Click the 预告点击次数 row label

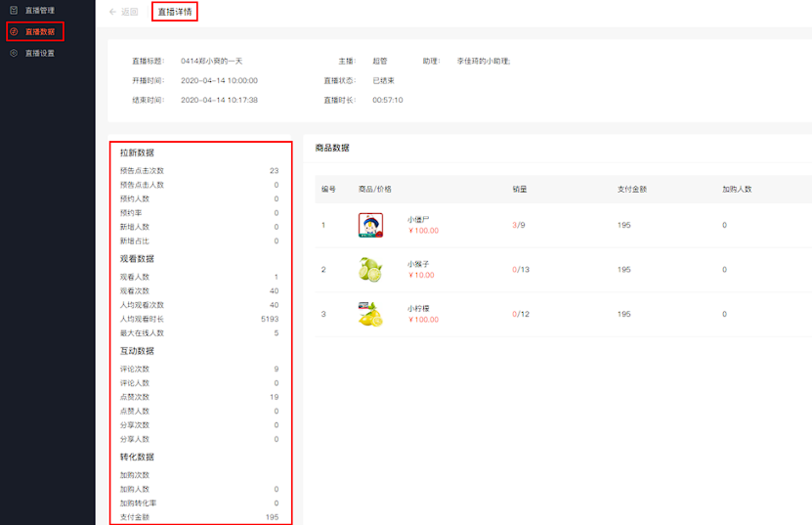point(142,170)
